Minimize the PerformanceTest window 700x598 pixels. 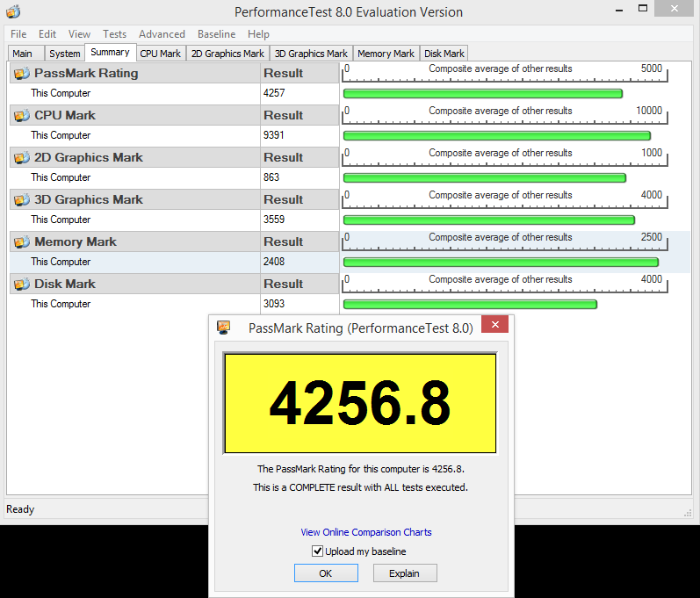click(x=618, y=10)
